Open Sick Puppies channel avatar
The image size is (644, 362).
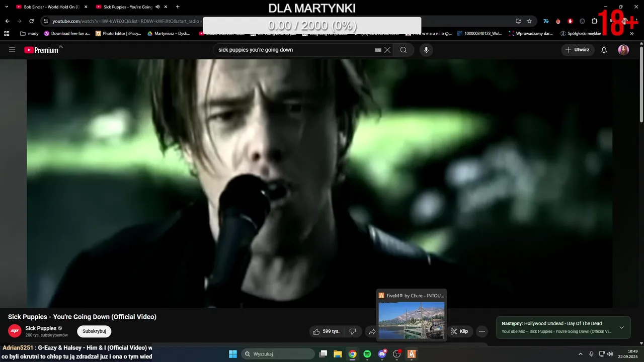pos(15,331)
